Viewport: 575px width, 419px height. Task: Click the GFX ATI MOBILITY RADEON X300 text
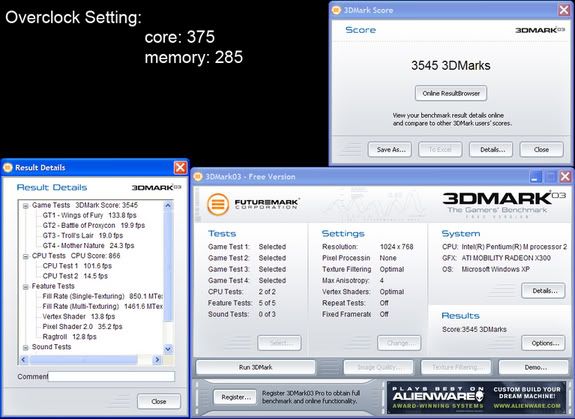pos(496,258)
